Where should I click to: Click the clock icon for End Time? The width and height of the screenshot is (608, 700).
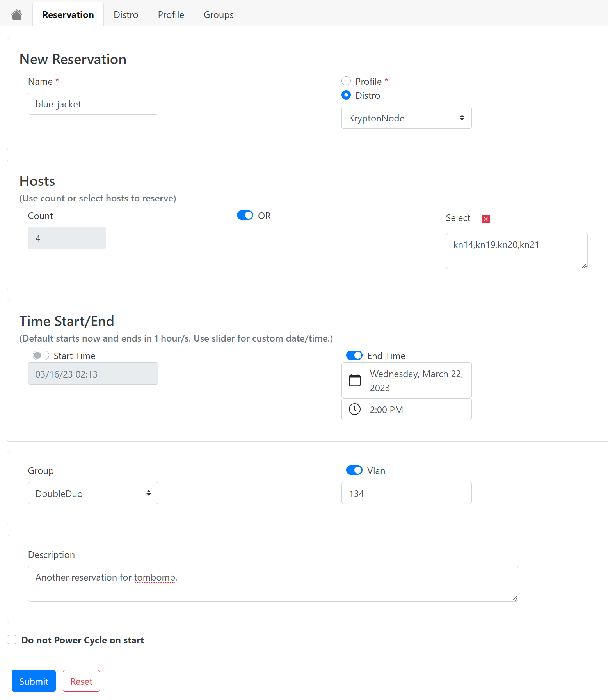354,409
